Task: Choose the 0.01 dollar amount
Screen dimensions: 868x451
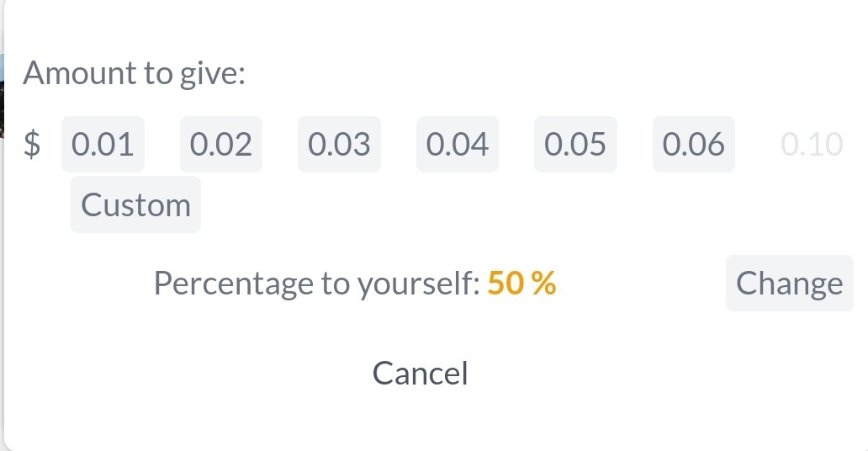Action: 103,144
